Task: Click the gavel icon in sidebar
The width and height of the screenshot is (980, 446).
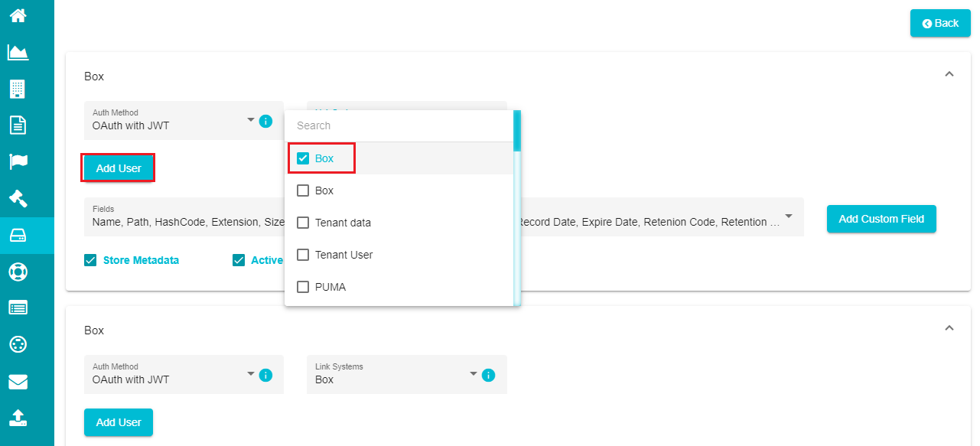Action: tap(18, 198)
